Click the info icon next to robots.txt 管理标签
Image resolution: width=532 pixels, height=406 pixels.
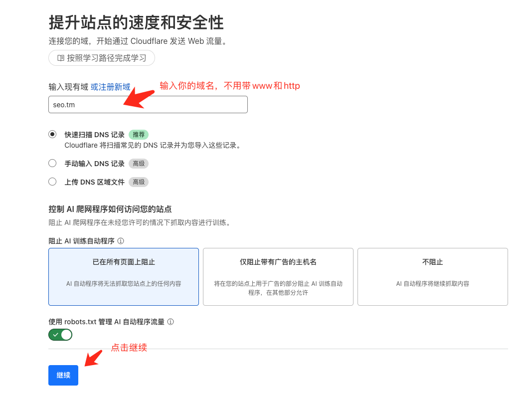coord(171,322)
